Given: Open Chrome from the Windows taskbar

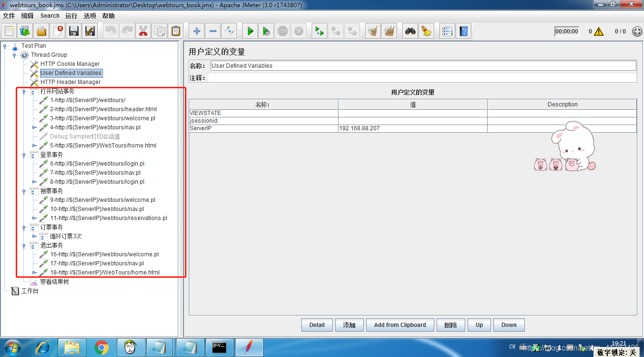Looking at the screenshot, I should coord(102,347).
